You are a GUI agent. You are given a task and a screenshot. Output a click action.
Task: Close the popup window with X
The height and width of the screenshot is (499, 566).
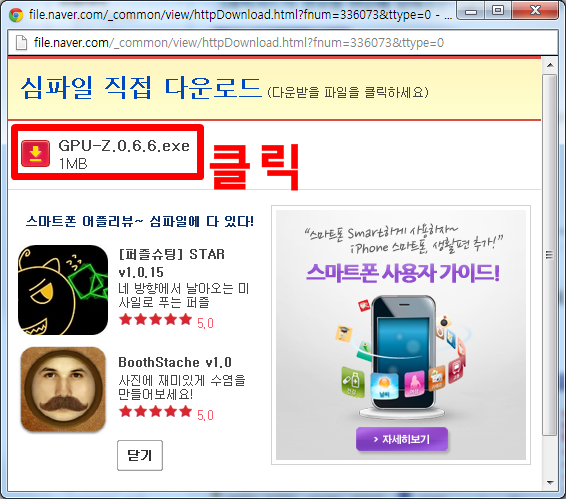click(x=536, y=11)
